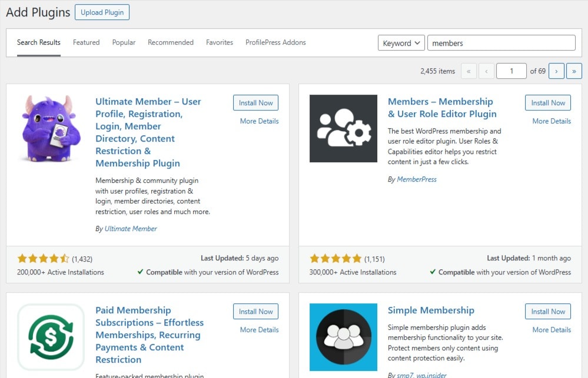Click the disabled first page arrow
Screen dimensions: 588x378
click(x=469, y=71)
